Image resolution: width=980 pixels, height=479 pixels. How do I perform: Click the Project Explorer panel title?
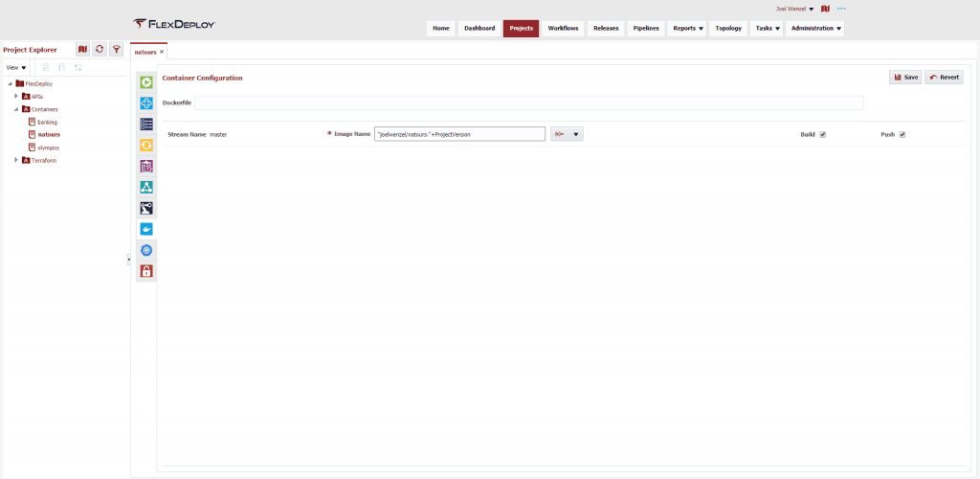click(x=30, y=50)
